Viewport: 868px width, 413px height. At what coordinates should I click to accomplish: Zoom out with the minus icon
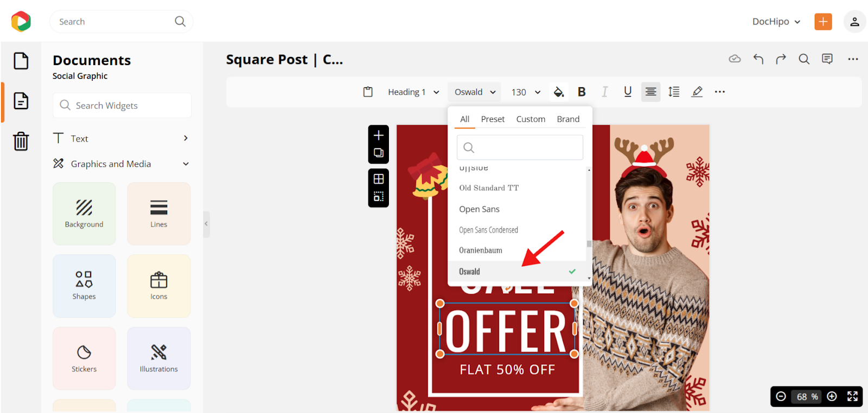(x=781, y=396)
